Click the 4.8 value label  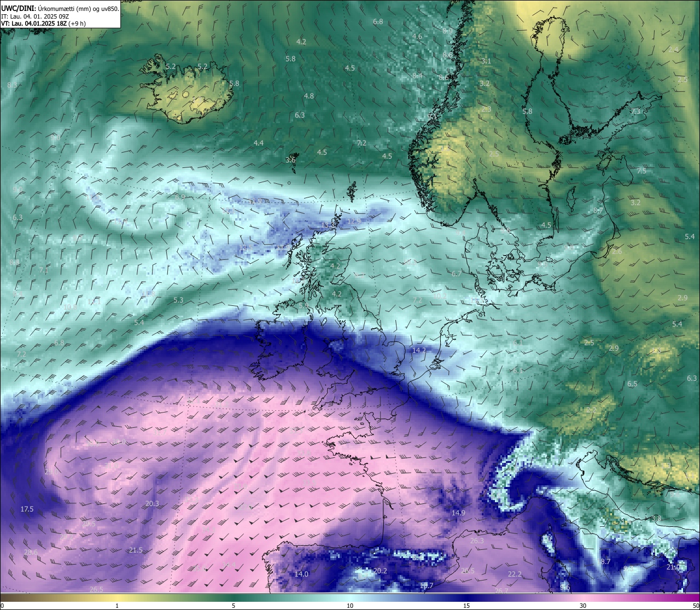click(x=309, y=96)
